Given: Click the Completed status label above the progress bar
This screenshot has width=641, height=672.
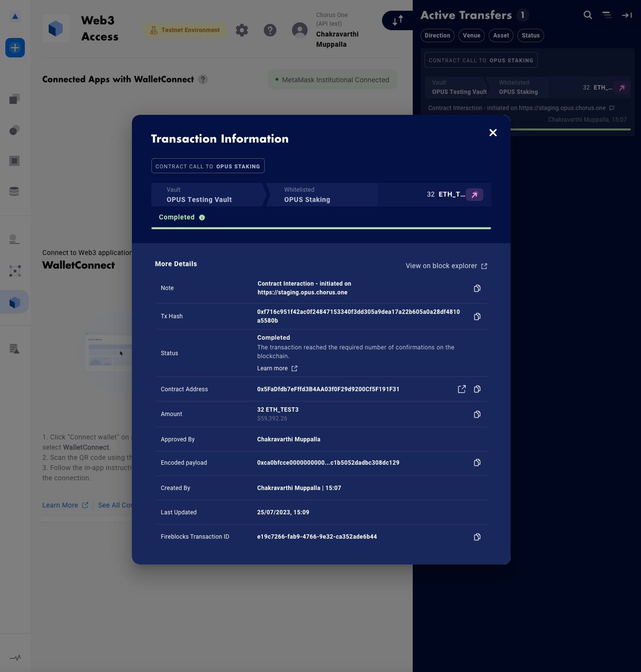Looking at the screenshot, I should click(177, 217).
